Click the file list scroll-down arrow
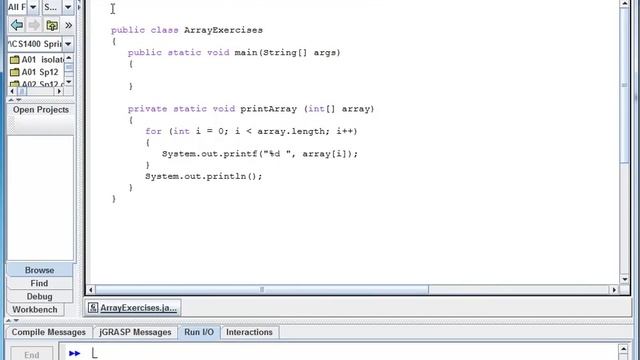Image resolution: width=640 pixels, height=360 pixels. (x=69, y=82)
